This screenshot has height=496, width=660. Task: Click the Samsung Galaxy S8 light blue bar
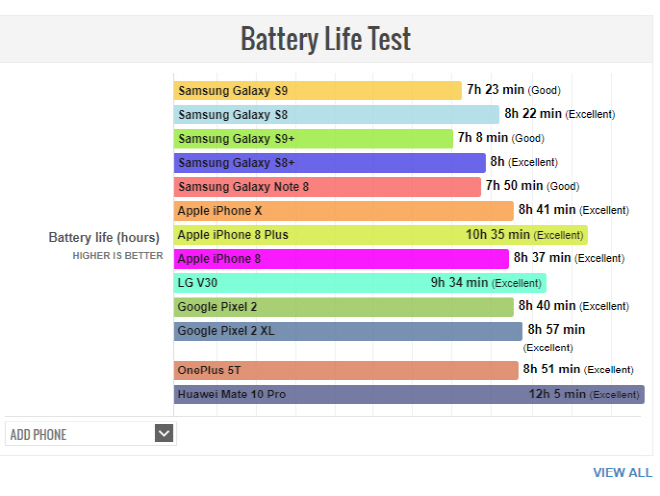tap(336, 115)
